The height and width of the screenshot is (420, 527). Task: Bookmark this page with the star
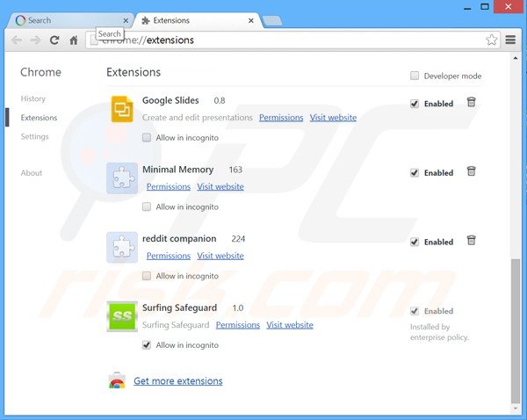point(491,40)
